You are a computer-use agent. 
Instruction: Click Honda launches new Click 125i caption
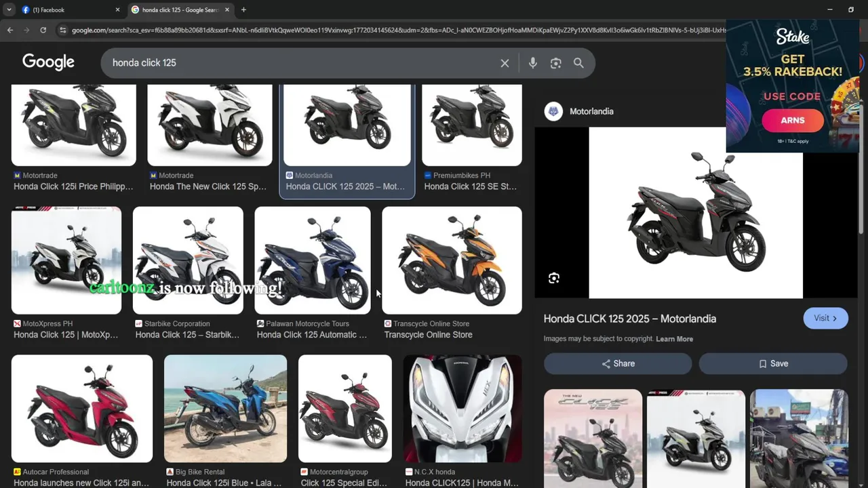pyautogui.click(x=81, y=483)
